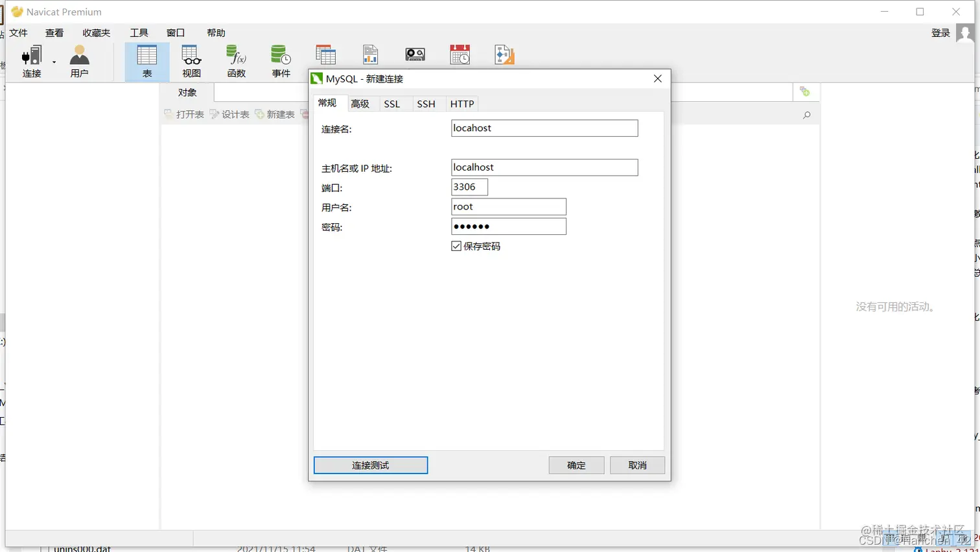Image resolution: width=980 pixels, height=552 pixels.
Task: Open the Backup tape toolbar icon
Action: coord(415,55)
